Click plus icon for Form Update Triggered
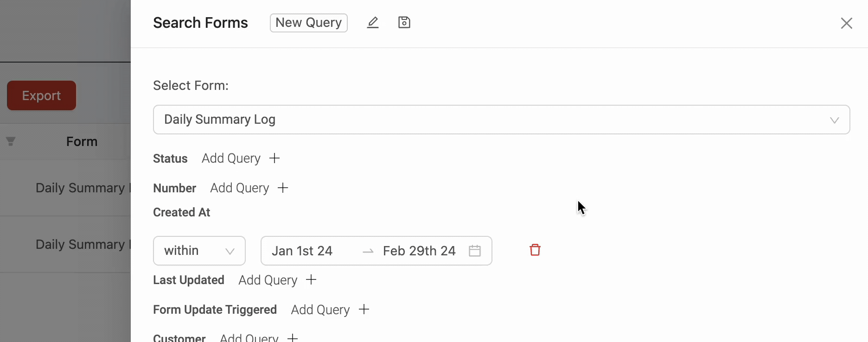This screenshot has height=342, width=868. pyautogui.click(x=364, y=310)
